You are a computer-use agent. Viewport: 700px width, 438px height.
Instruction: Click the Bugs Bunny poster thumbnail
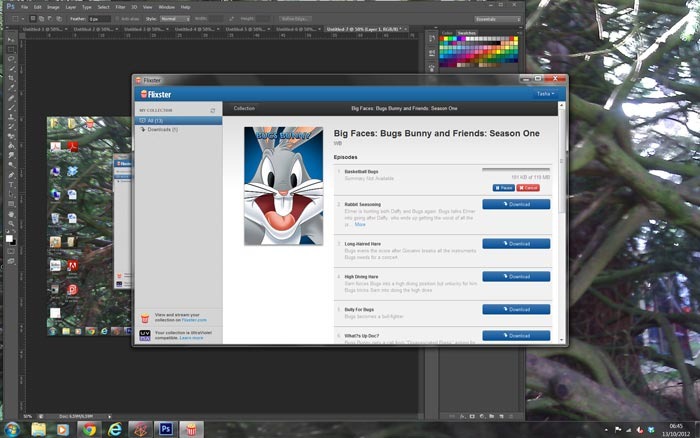tap(283, 186)
